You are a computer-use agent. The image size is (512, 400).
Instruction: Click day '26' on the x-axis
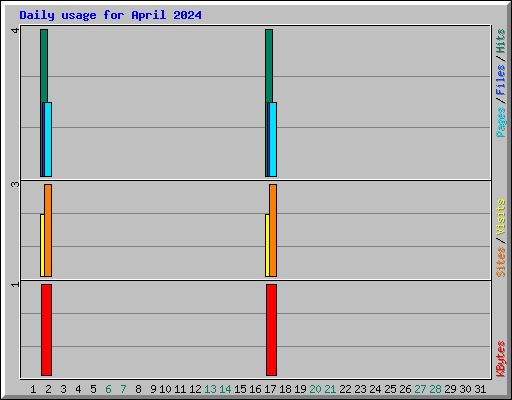click(405, 389)
